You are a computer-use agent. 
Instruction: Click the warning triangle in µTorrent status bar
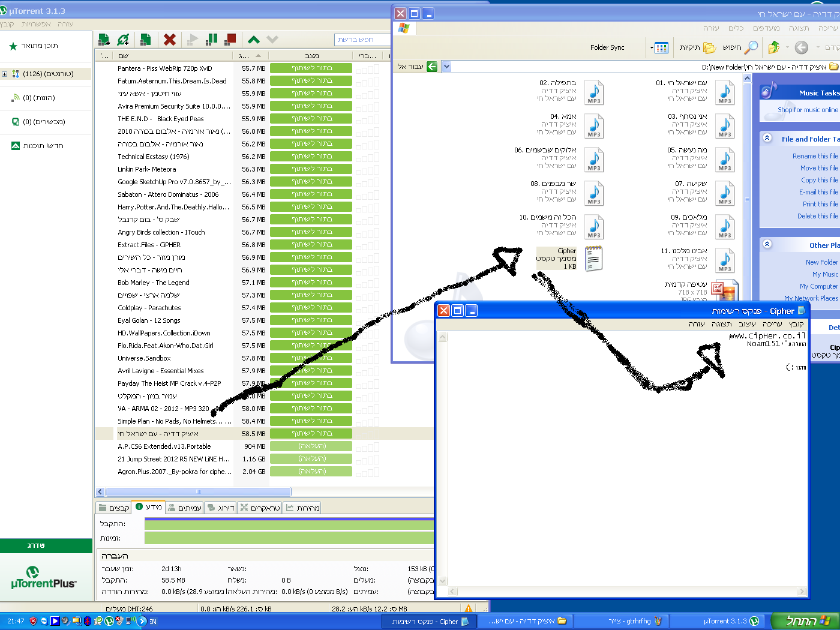(469, 608)
